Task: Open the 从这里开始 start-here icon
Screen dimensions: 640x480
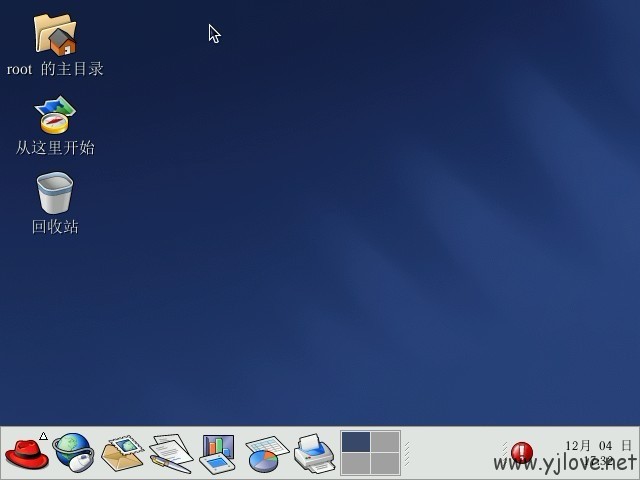Action: [55, 115]
